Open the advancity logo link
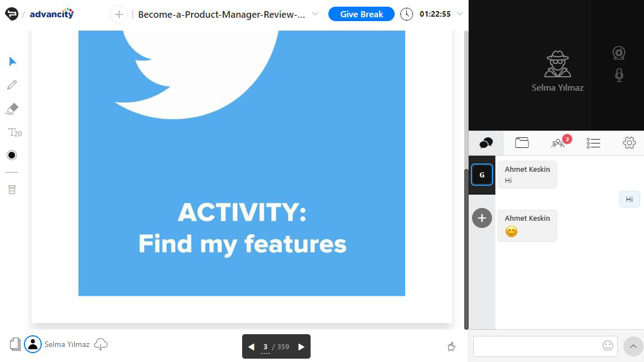This screenshot has height=362, width=644. [x=52, y=13]
